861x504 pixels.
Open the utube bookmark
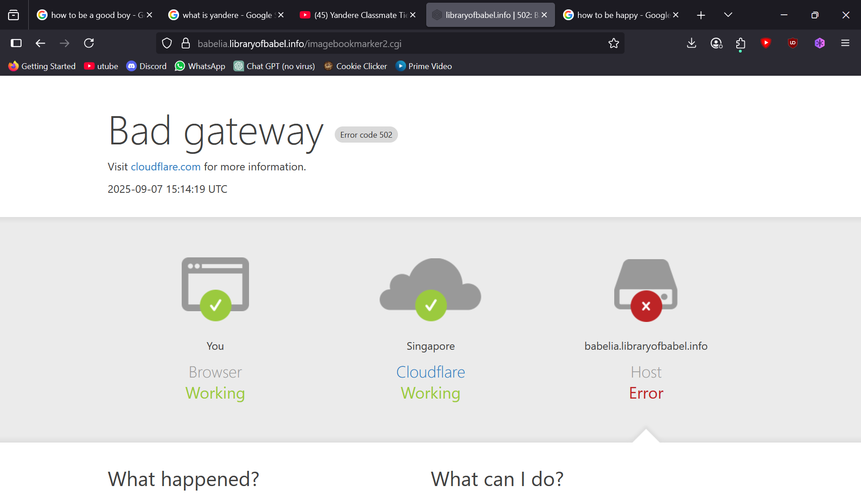click(101, 66)
